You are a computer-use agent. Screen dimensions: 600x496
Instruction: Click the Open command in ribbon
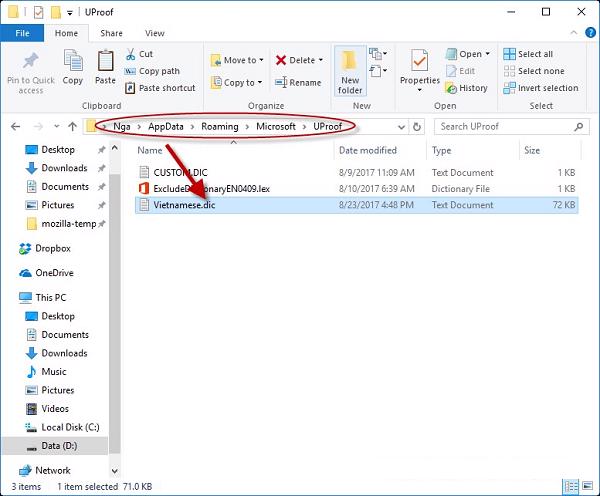click(x=467, y=54)
